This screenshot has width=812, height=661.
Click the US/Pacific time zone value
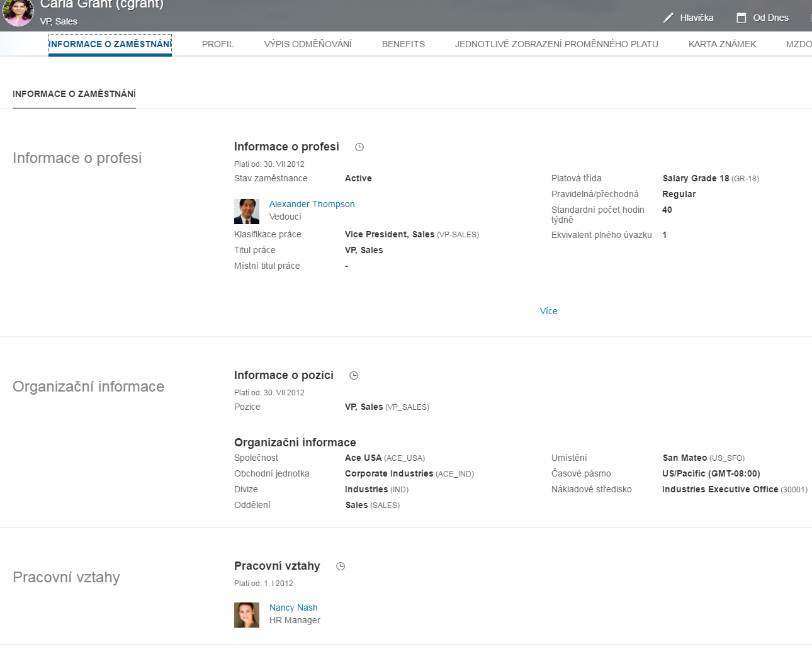[711, 473]
